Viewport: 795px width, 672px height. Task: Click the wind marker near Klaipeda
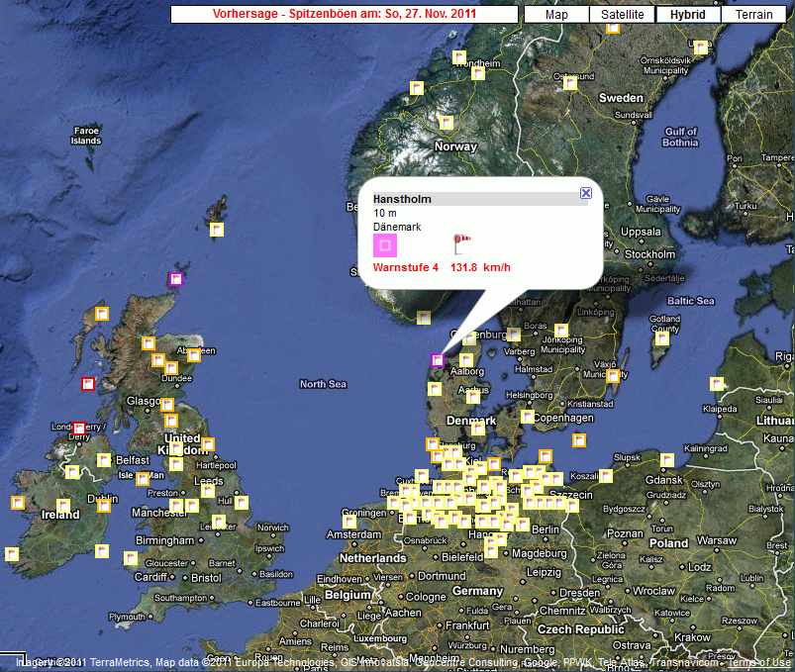pos(717,384)
